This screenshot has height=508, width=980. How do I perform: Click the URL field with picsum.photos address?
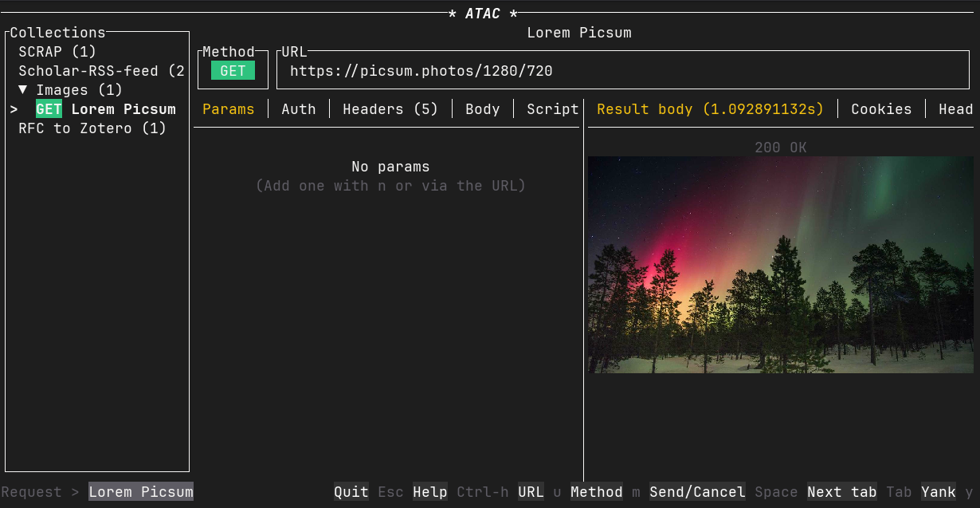pyautogui.click(x=625, y=71)
